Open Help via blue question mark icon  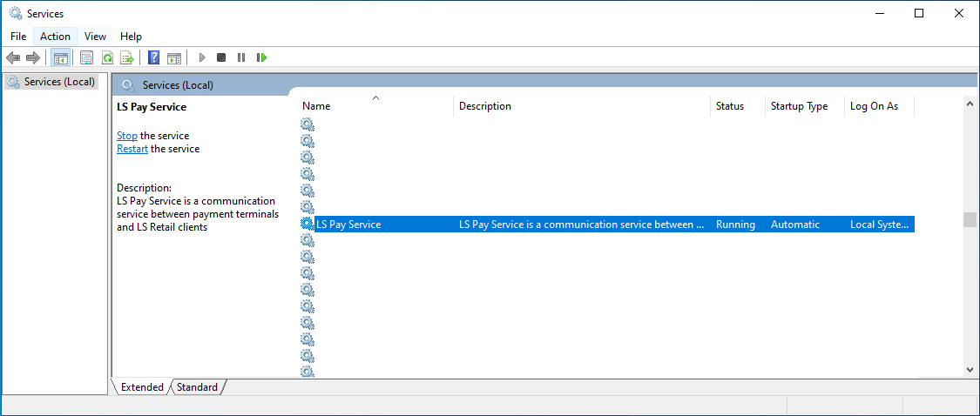pos(153,58)
